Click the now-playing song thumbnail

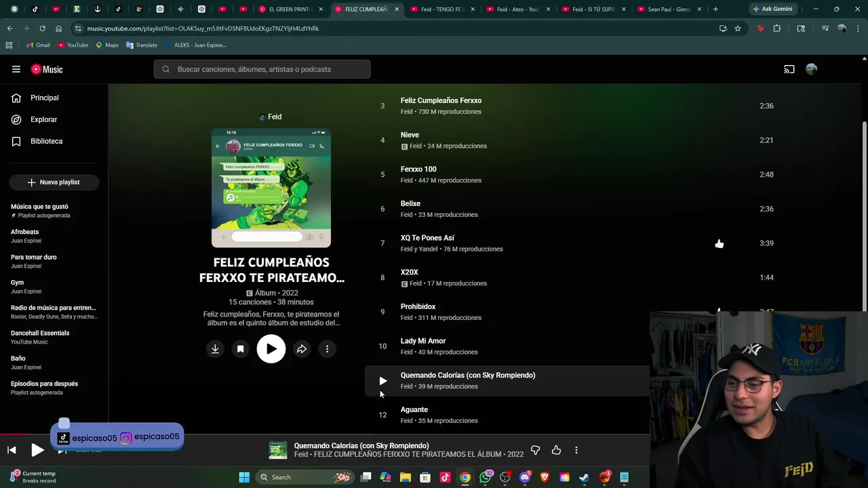(x=278, y=450)
